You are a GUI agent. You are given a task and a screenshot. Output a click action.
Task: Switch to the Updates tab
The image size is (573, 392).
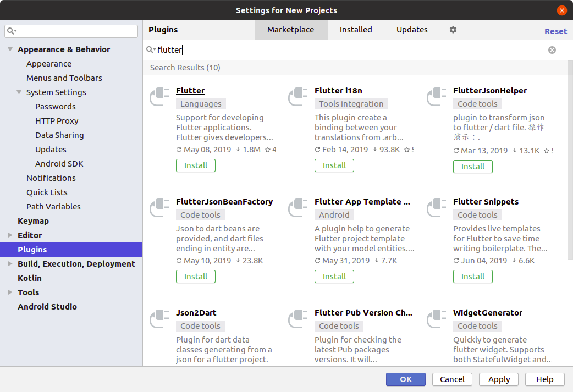coord(412,30)
